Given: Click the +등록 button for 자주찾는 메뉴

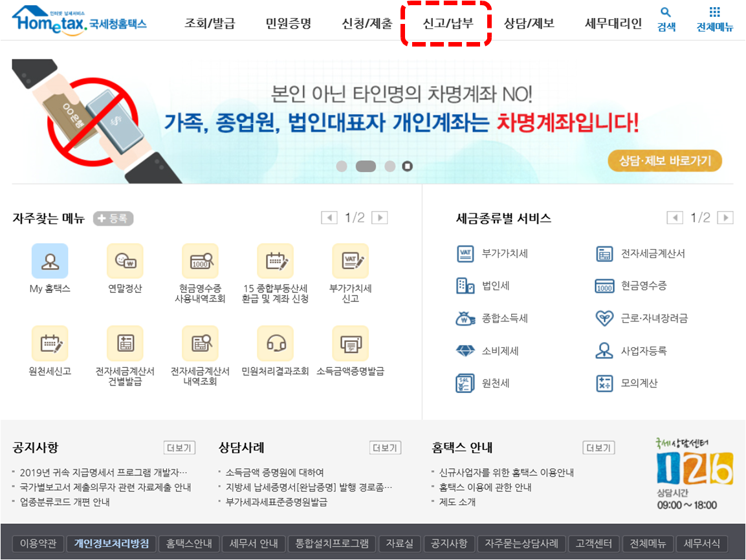Looking at the screenshot, I should pyautogui.click(x=113, y=218).
